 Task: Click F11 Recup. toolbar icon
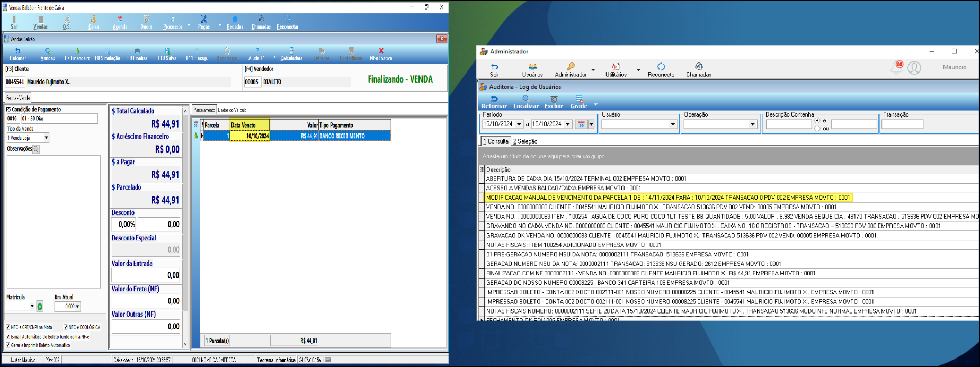coord(197,54)
